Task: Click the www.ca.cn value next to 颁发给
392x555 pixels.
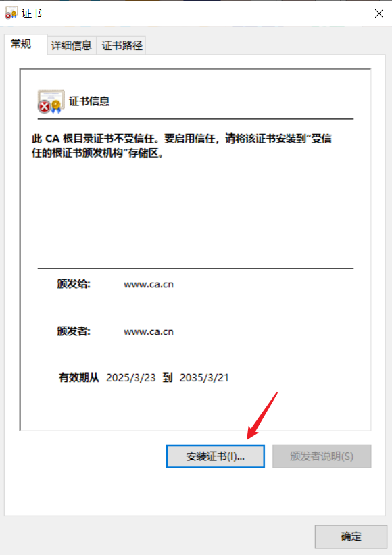Action: (x=149, y=284)
